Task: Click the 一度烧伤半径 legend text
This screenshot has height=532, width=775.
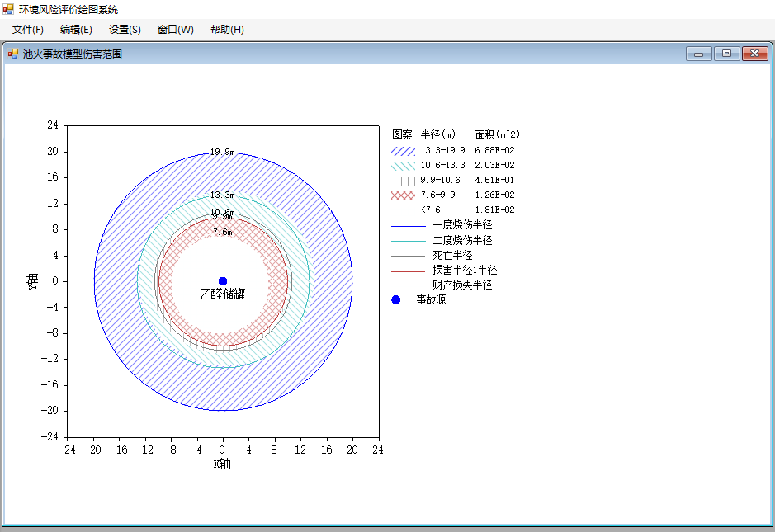Action: click(x=463, y=225)
